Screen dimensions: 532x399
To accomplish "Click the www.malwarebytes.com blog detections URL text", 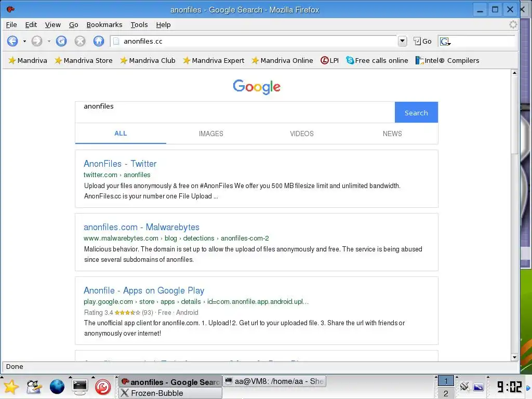I will coord(176,238).
